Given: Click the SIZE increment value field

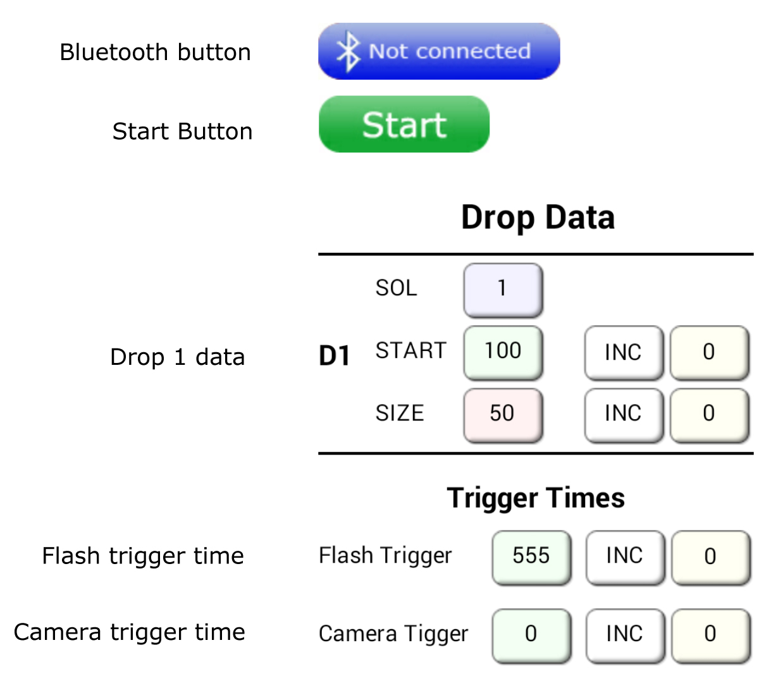Looking at the screenshot, I should pyautogui.click(x=709, y=415).
